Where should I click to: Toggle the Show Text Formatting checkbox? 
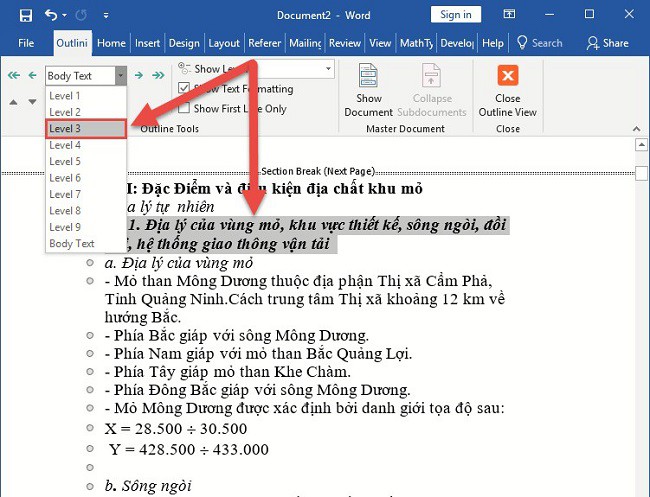click(x=184, y=88)
